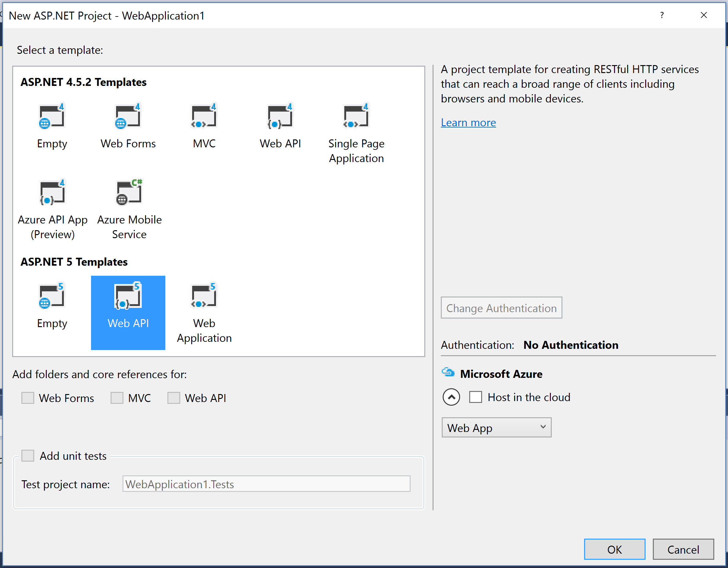Pick the Azure Mobile Service template icon

pos(129,192)
